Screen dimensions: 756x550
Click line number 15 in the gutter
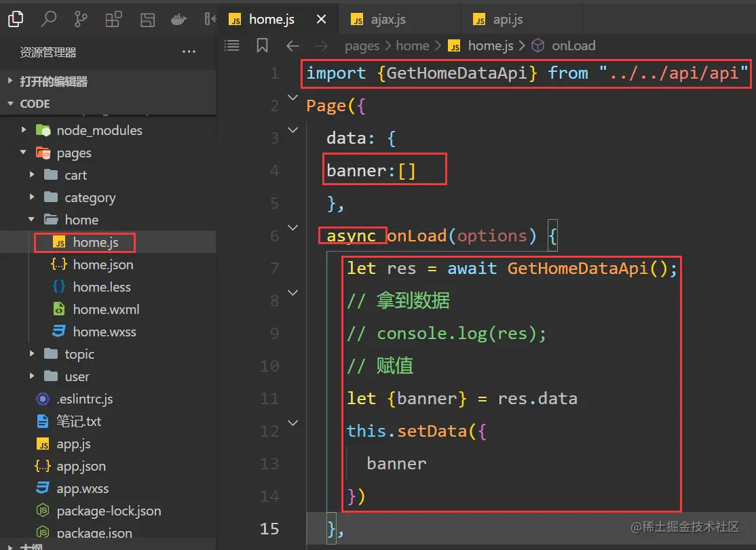tap(269, 529)
